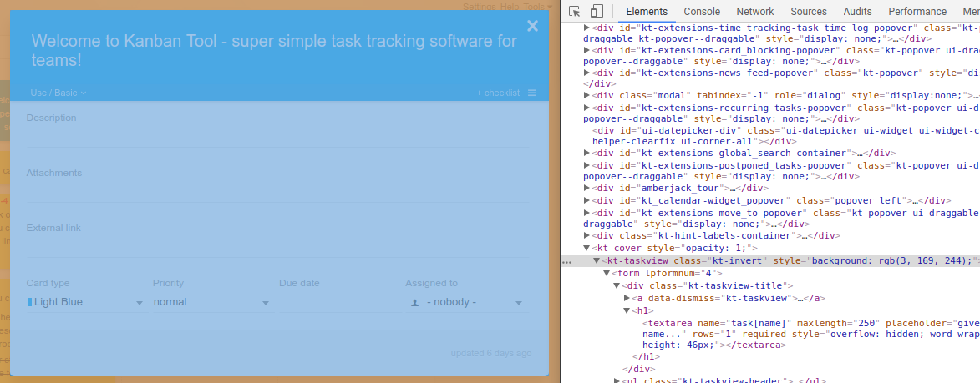Close the Kanban task view dialog
This screenshot has width=980, height=383.
(x=532, y=26)
